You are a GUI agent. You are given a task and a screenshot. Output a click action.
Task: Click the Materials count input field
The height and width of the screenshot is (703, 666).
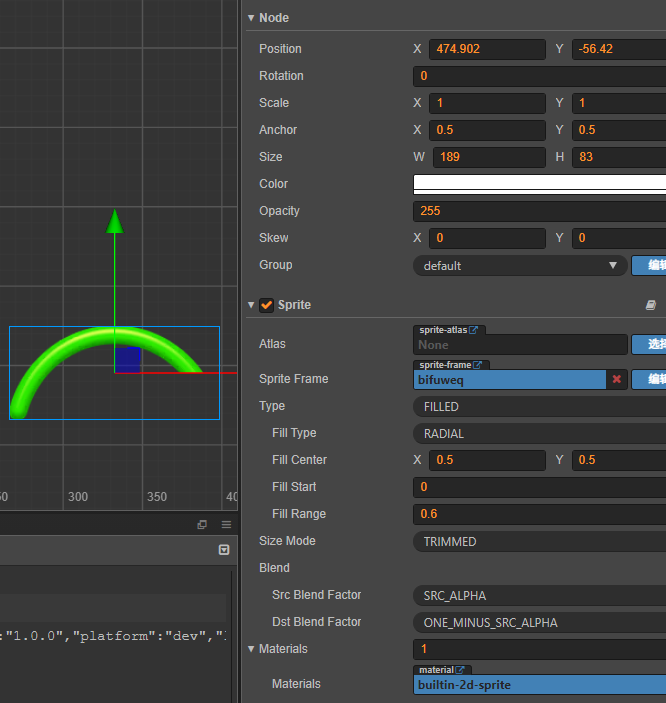539,649
